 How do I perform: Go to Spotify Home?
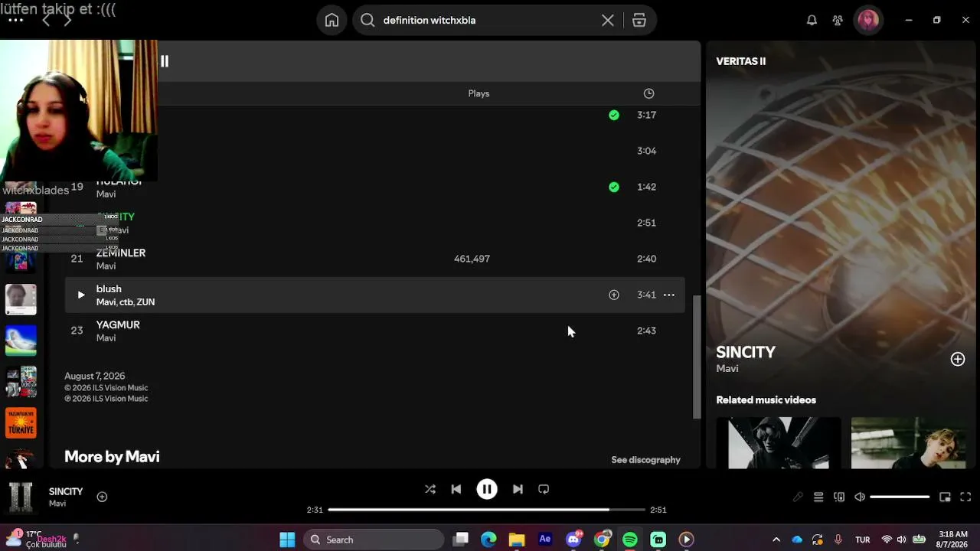click(x=332, y=21)
